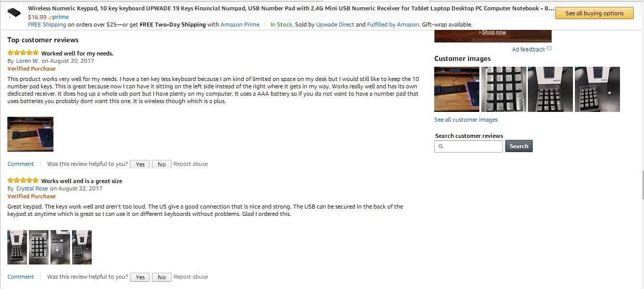
Task: Click the product thumbnail icon in header
Action: 14,14
